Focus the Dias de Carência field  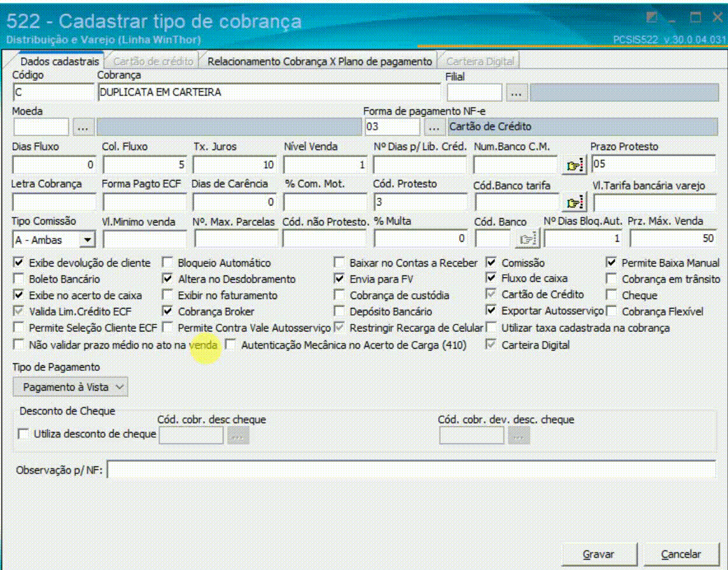(x=234, y=202)
